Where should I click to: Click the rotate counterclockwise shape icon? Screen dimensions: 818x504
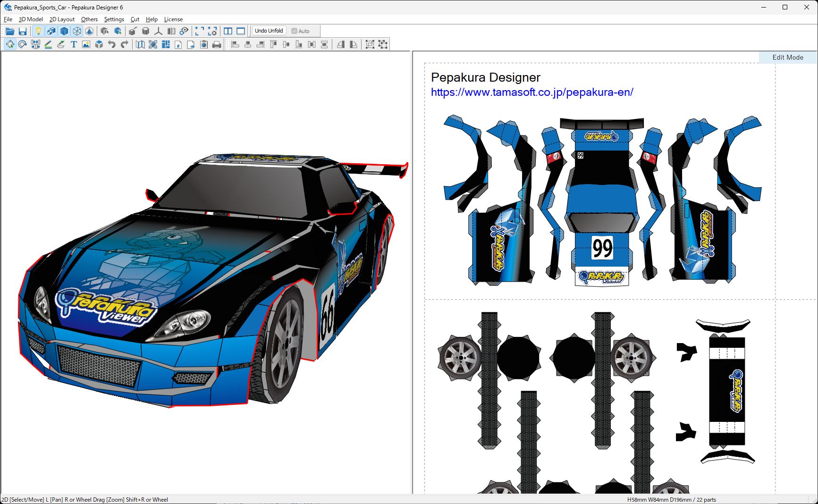click(x=340, y=44)
